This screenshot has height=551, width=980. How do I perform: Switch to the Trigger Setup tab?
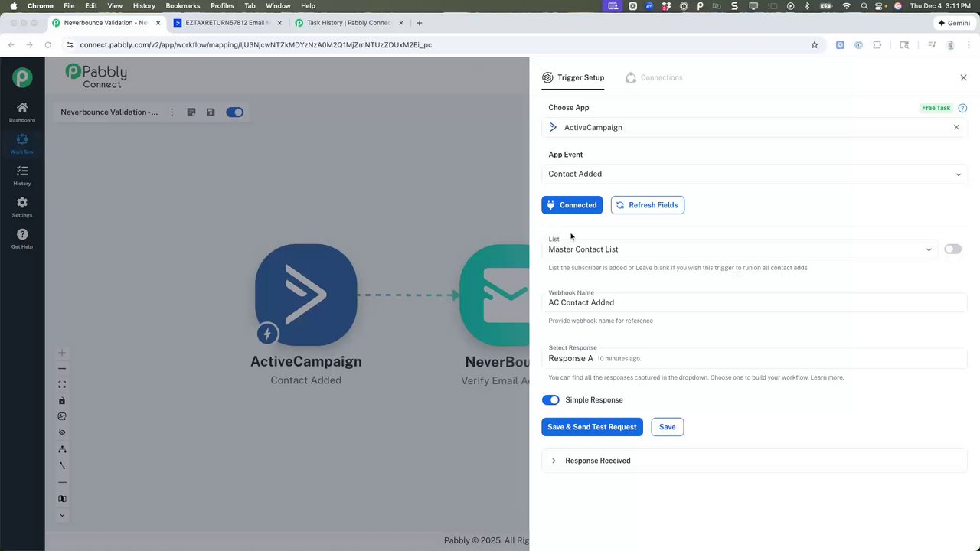pyautogui.click(x=573, y=77)
